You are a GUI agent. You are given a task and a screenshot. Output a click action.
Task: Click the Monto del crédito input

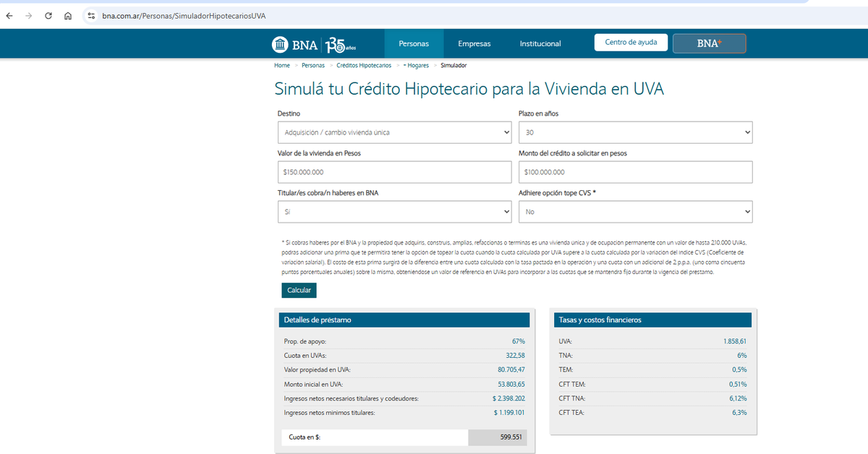(636, 172)
